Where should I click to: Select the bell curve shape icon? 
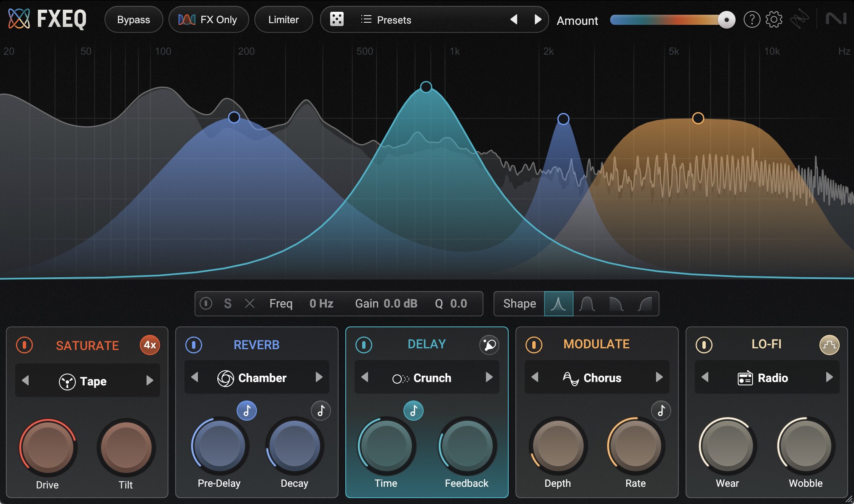click(558, 304)
